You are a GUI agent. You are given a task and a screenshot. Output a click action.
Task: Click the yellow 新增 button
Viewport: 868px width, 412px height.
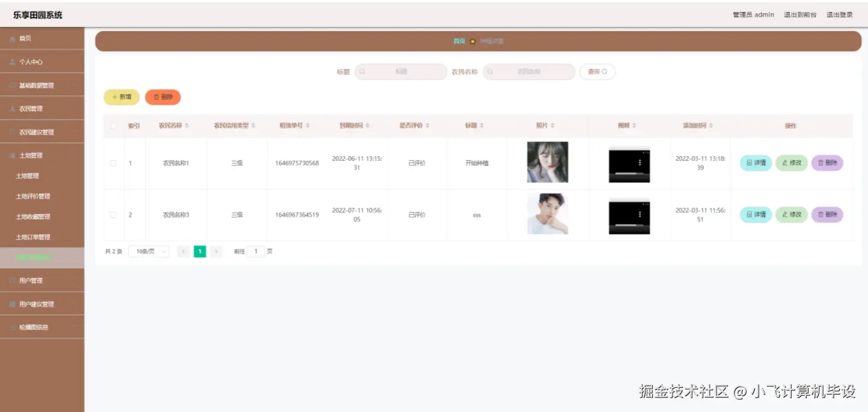click(121, 97)
